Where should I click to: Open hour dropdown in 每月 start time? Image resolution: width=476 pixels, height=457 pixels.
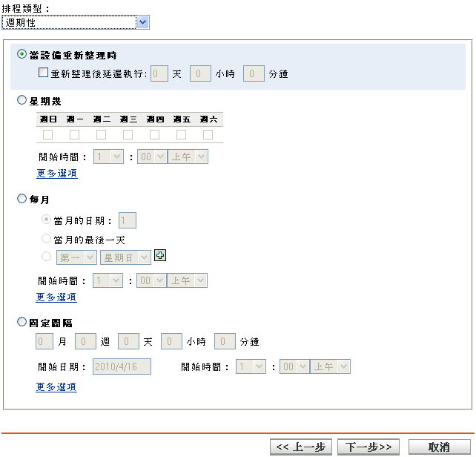point(108,280)
